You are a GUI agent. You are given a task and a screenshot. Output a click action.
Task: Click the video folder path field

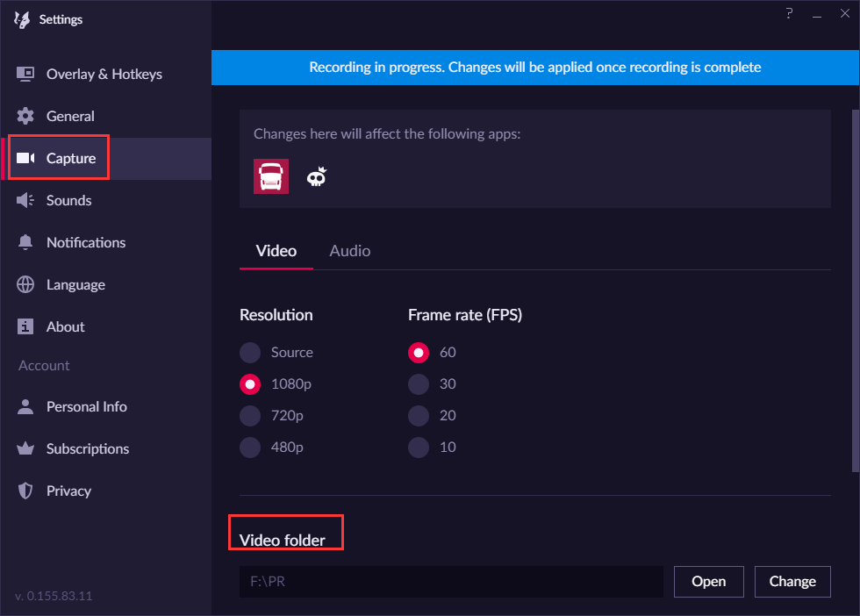pos(450,581)
